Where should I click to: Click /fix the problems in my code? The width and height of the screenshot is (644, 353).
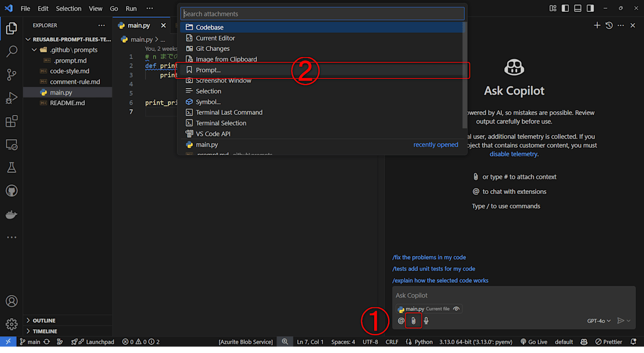pos(429,257)
